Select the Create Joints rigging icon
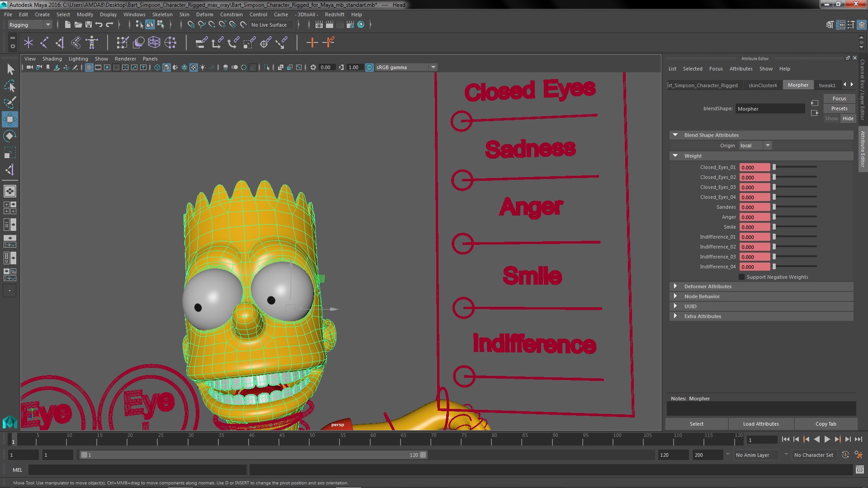The width and height of the screenshot is (868, 488). coord(44,42)
